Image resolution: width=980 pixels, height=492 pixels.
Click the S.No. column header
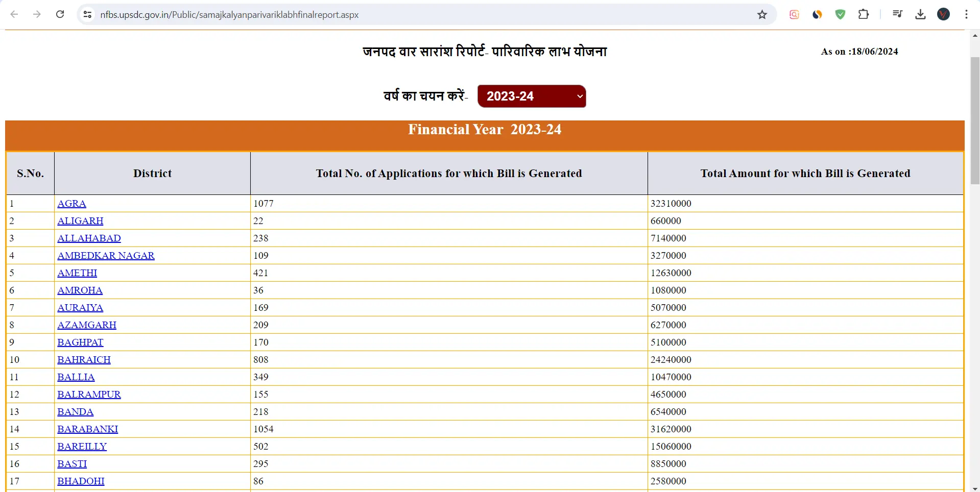(30, 173)
